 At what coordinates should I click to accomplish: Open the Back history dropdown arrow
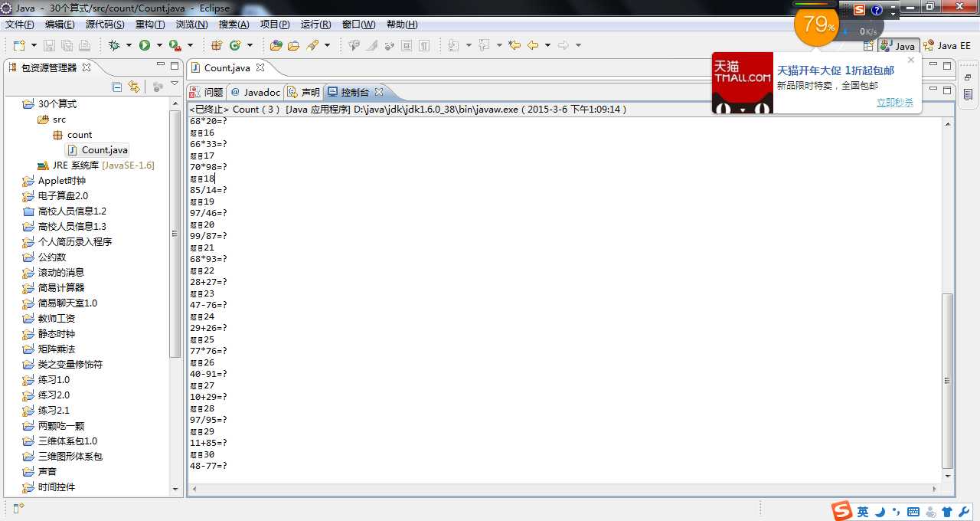tap(547, 46)
